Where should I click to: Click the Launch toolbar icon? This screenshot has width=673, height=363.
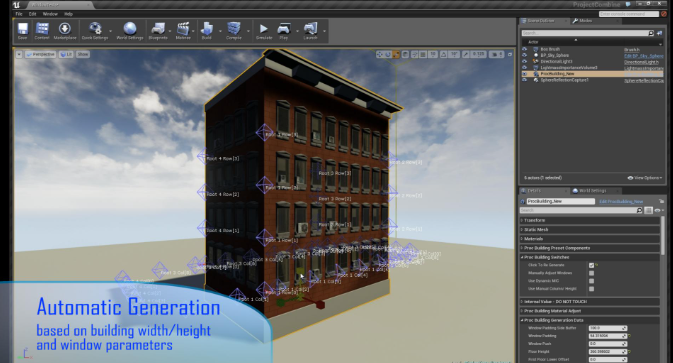click(310, 29)
